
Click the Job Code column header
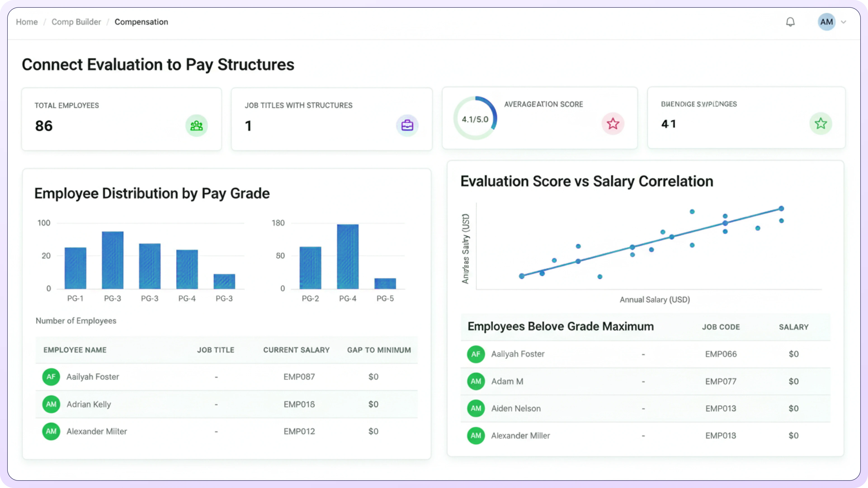[x=721, y=327]
